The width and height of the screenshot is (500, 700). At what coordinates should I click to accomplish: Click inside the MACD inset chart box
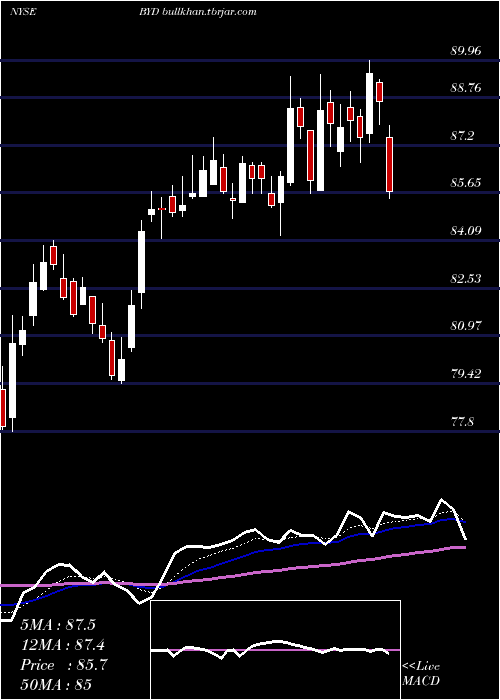(275, 650)
